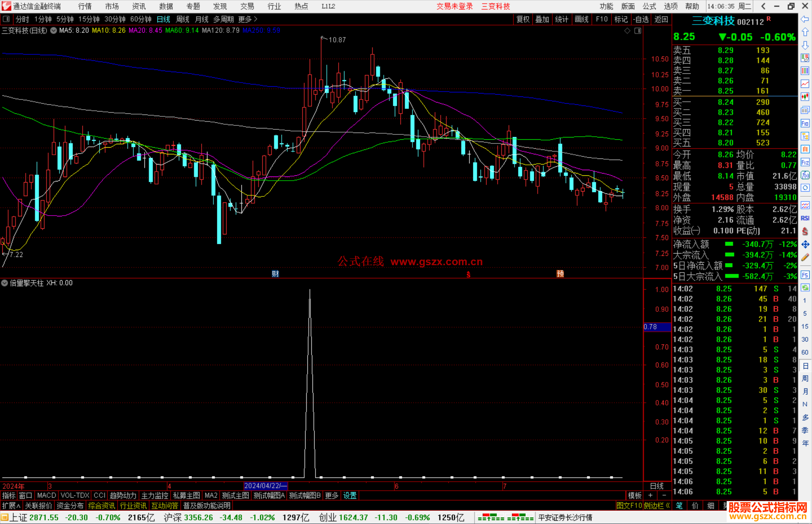812x524 pixels.
Task: Switch to the 周线 weekly period tab
Action: [x=183, y=19]
